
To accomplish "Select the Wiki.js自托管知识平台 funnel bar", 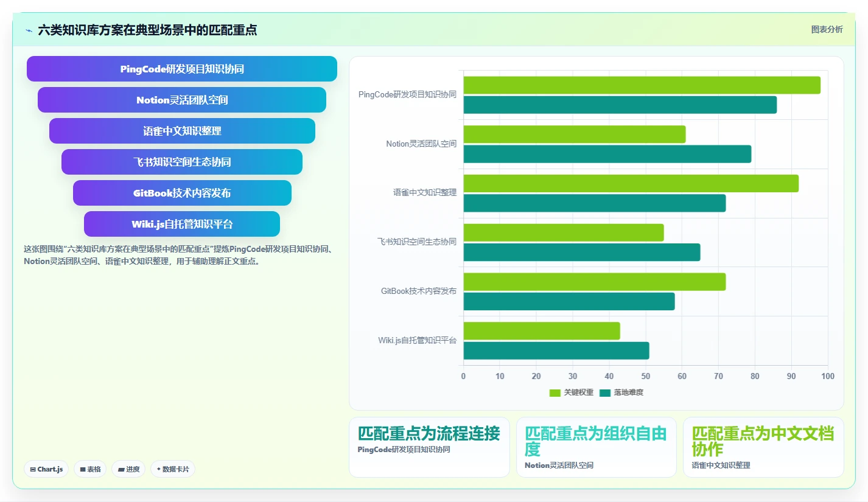I will coord(182,224).
